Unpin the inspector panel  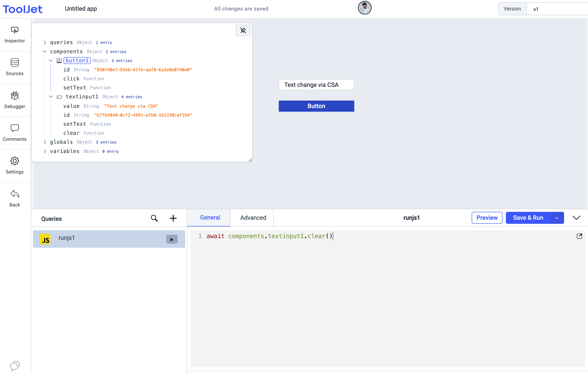(243, 31)
